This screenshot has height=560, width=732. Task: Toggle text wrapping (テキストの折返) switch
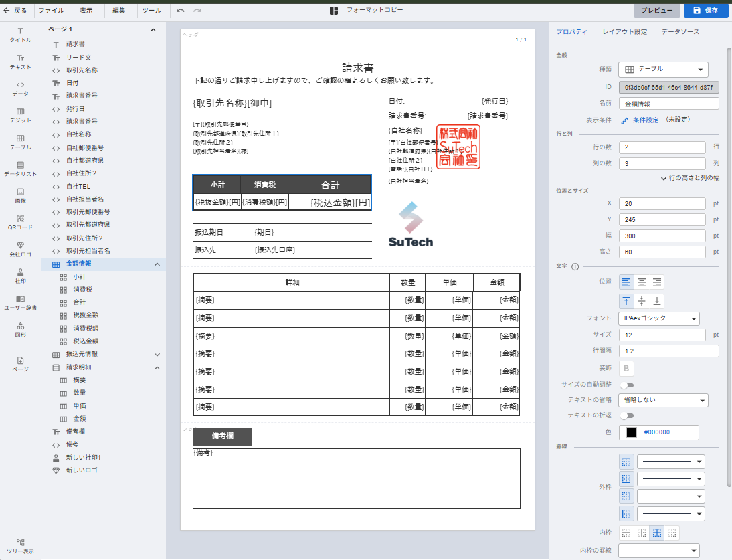[x=627, y=416]
